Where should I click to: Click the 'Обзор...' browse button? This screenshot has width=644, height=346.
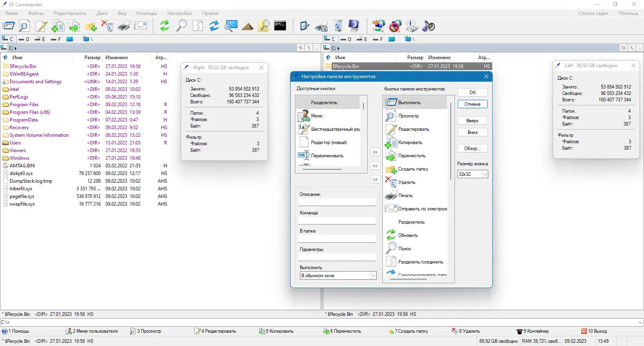473,148
